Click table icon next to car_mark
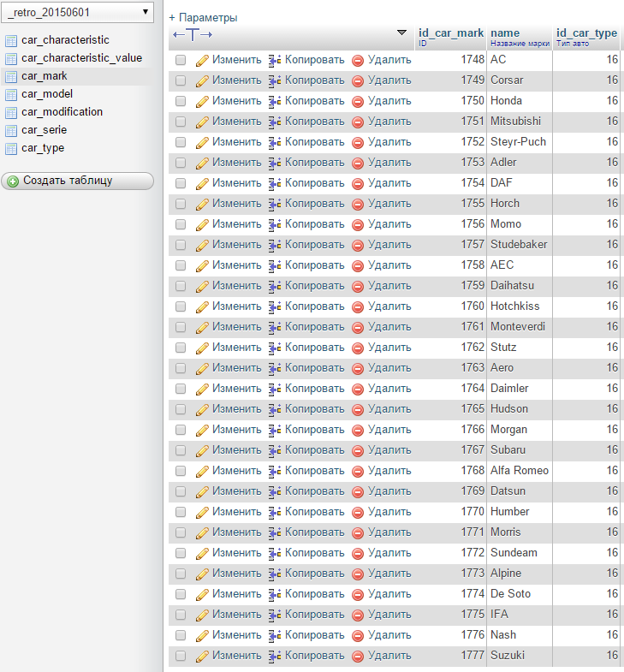 coord(11,77)
